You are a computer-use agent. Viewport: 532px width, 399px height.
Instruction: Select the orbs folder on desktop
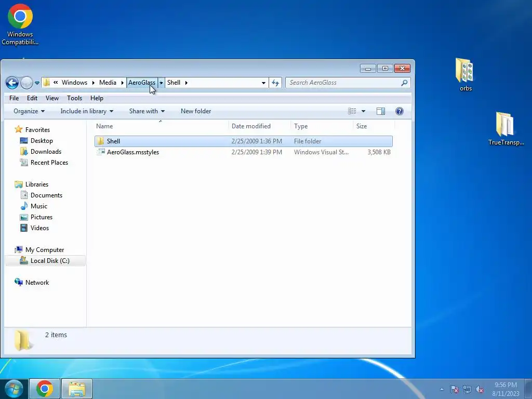[x=465, y=75]
